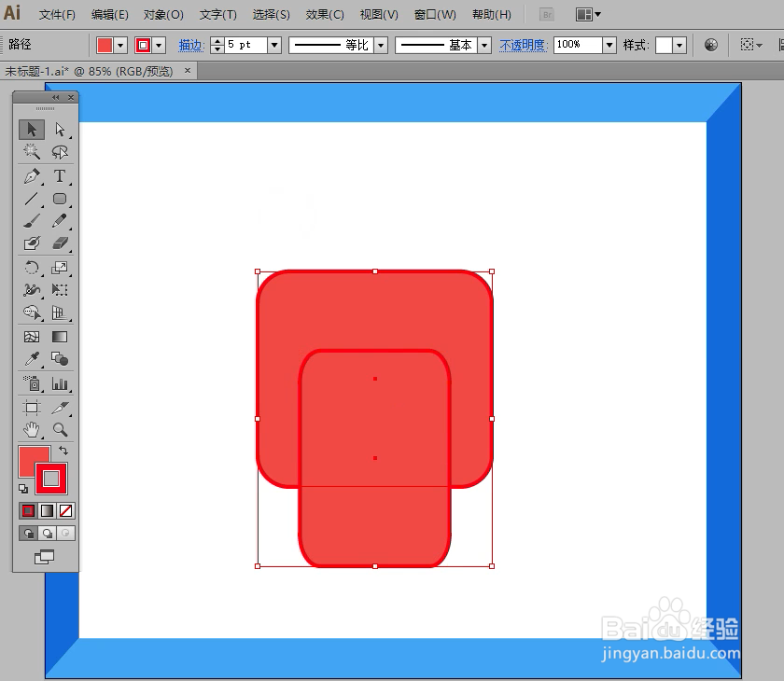Select the Warp tool
Viewport: 784px width, 681px height.
[32, 290]
